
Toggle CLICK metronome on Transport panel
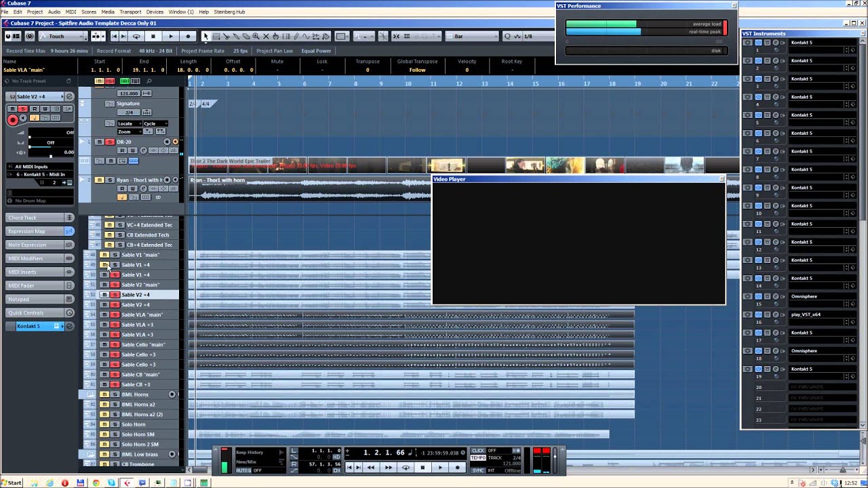click(x=477, y=450)
